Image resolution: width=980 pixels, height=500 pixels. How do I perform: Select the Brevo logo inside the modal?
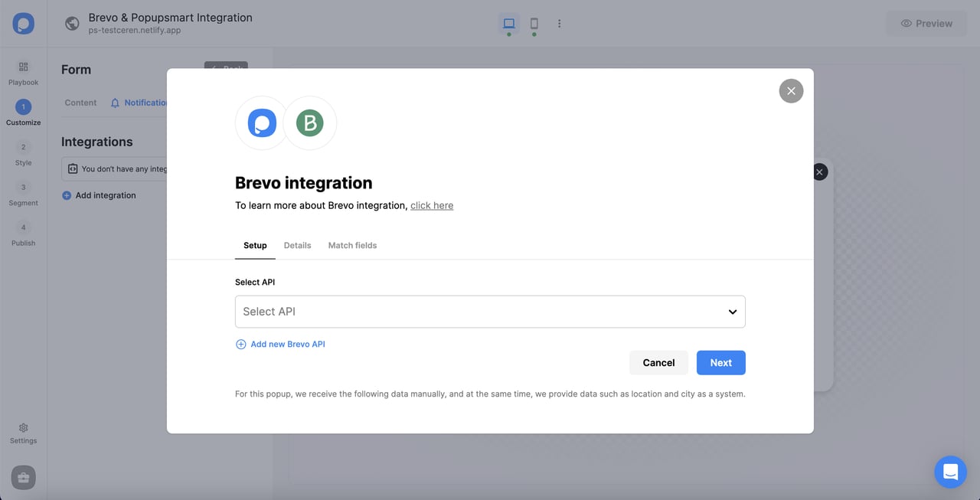[309, 123]
